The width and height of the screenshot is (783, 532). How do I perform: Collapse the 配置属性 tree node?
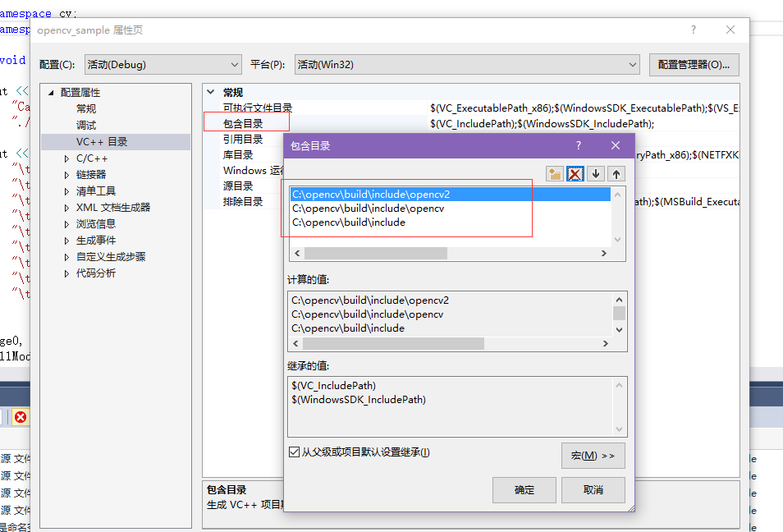coord(51,93)
